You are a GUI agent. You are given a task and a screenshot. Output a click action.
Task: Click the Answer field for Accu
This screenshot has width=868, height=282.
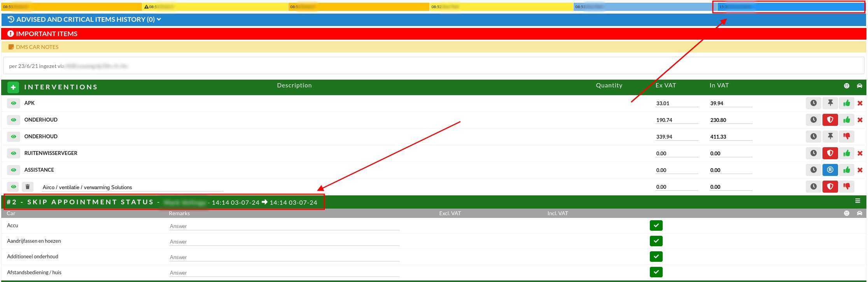tap(284, 226)
